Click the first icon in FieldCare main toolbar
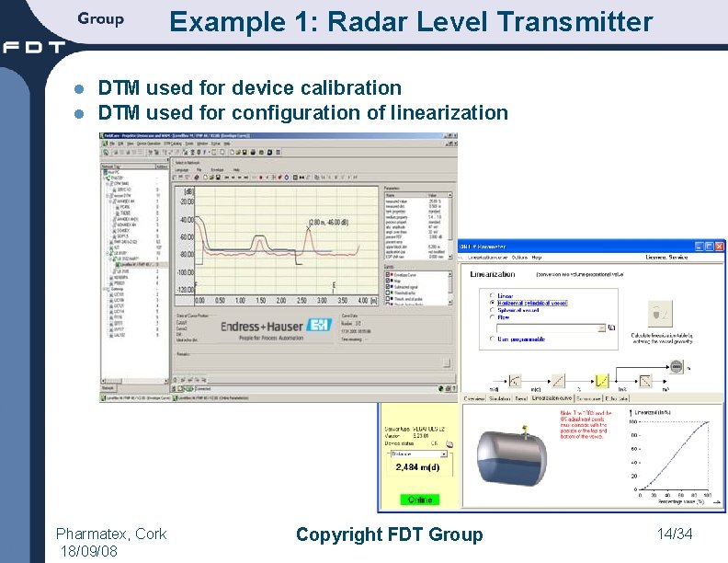 (106, 152)
